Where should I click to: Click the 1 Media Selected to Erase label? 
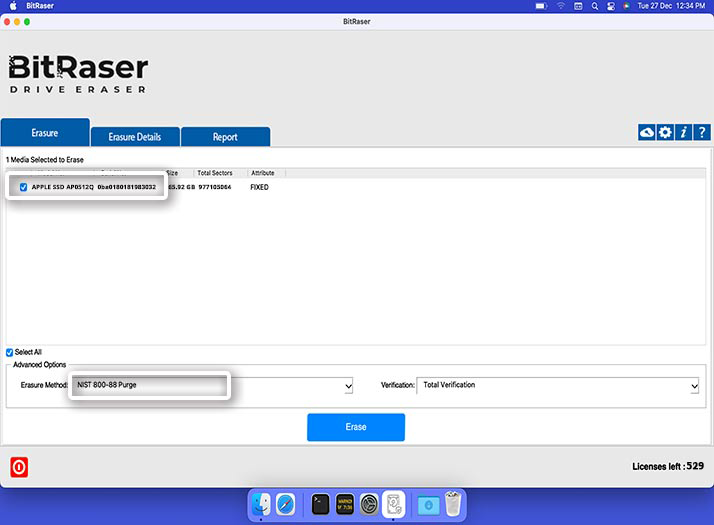45,160
